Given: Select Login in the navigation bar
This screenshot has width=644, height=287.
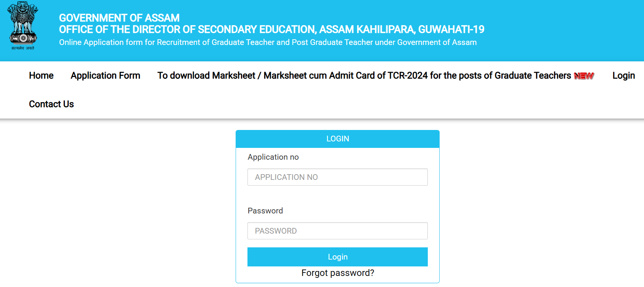Looking at the screenshot, I should [x=623, y=75].
